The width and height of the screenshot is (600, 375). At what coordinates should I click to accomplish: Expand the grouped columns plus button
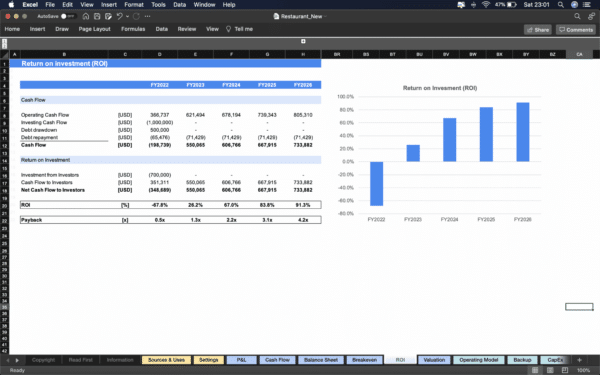click(x=303, y=41)
